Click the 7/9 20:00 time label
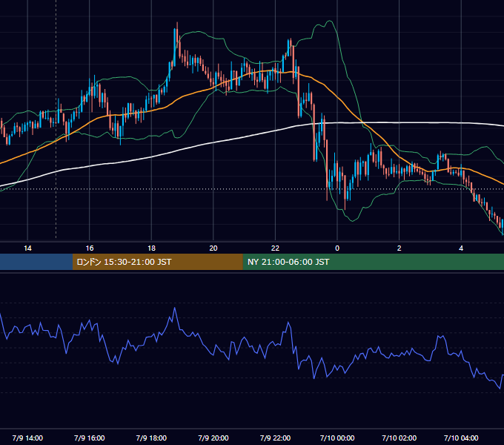504x445 pixels. [213, 438]
